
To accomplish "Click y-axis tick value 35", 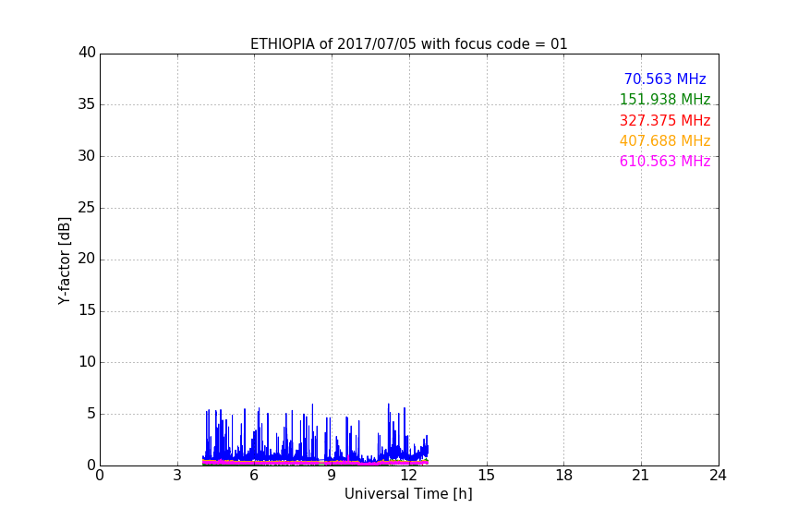I will 87,104.
